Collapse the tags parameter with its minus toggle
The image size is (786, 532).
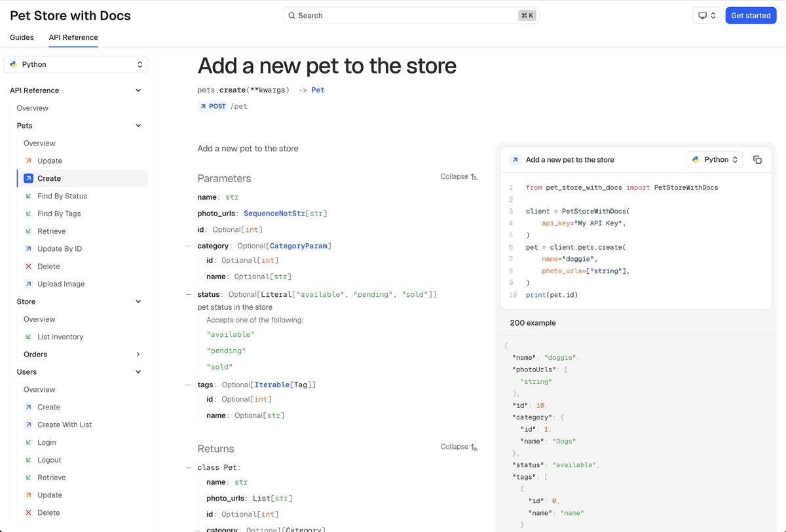pos(188,385)
